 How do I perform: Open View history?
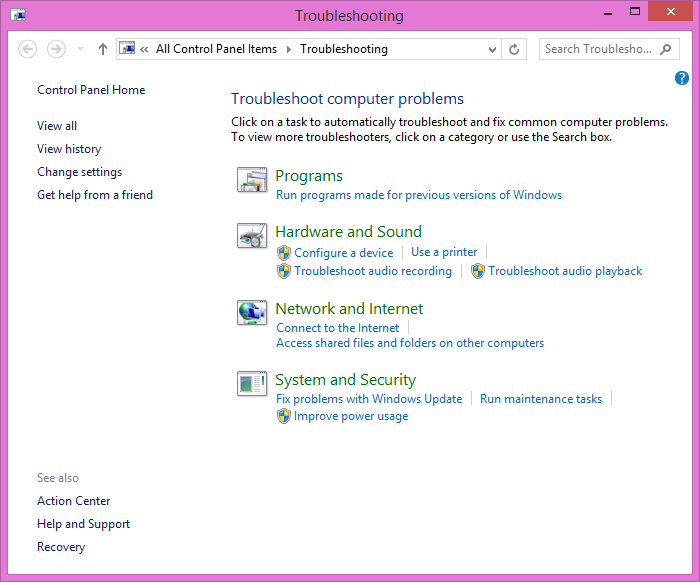[x=69, y=149]
